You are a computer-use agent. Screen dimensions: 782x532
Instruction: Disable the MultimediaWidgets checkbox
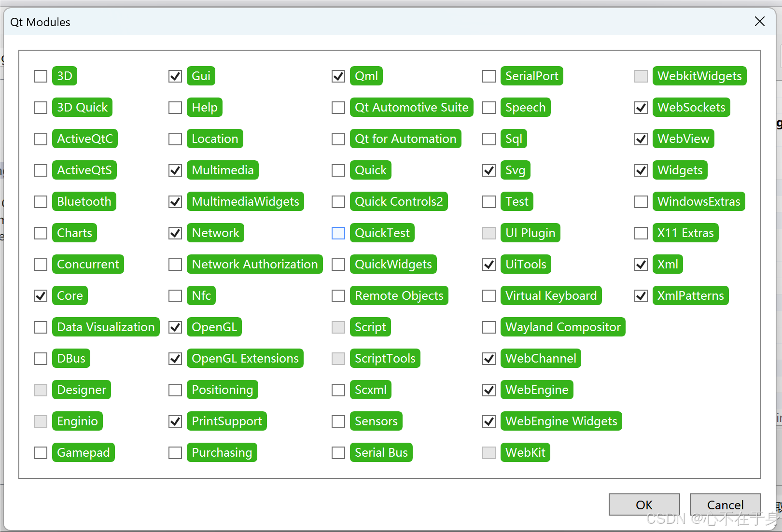pos(175,202)
